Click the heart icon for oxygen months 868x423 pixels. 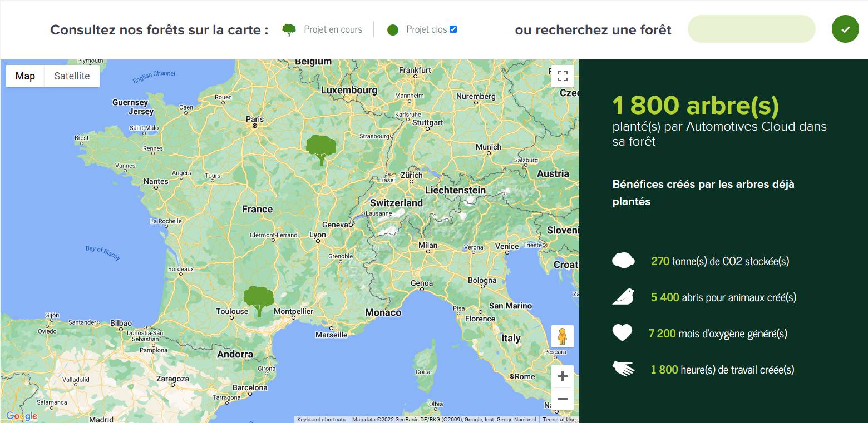tap(623, 333)
